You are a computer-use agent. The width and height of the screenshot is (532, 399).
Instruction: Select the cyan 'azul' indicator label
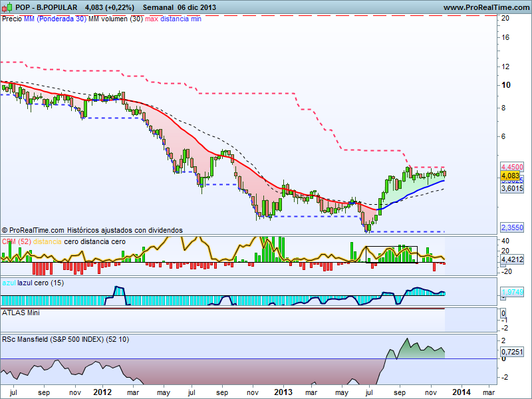9,283
